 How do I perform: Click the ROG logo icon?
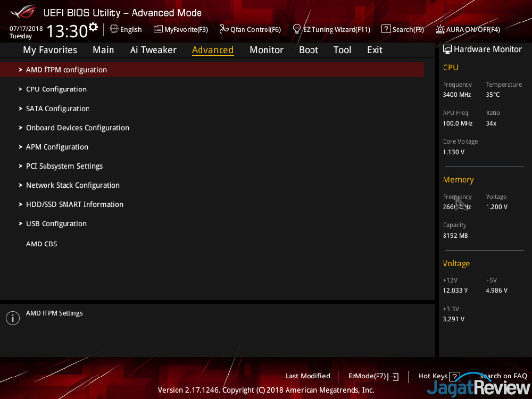click(x=23, y=12)
